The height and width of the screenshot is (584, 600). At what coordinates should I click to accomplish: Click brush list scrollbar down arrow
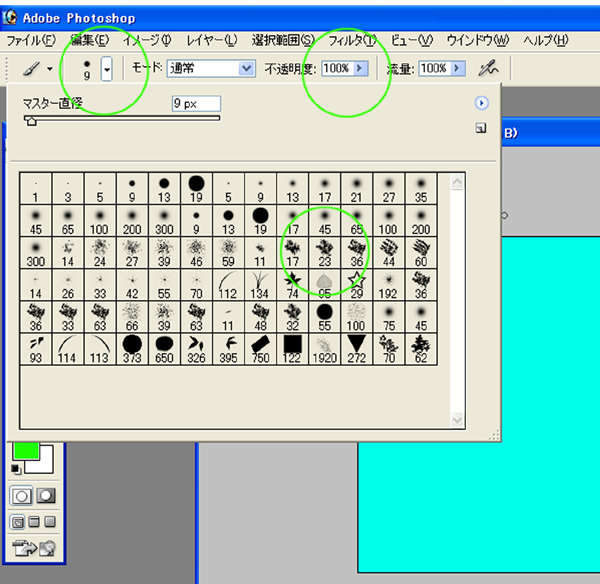[457, 420]
